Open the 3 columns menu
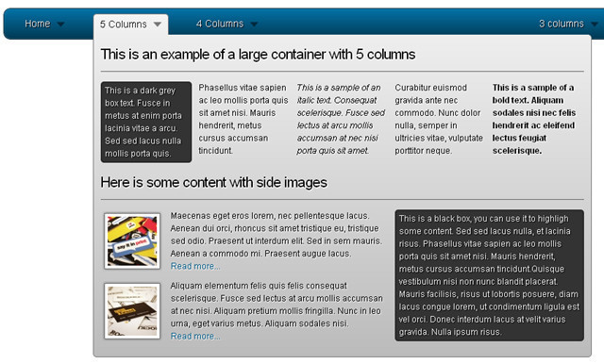The height and width of the screenshot is (364, 604). [x=562, y=24]
